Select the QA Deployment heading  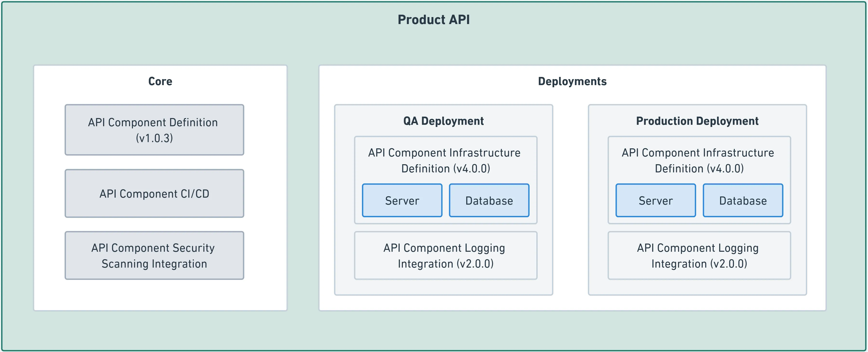[x=443, y=121]
